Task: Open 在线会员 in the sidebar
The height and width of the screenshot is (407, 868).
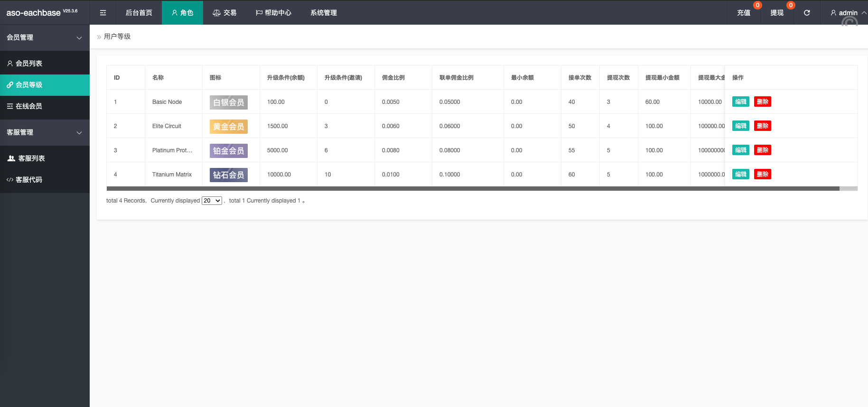Action: point(29,106)
